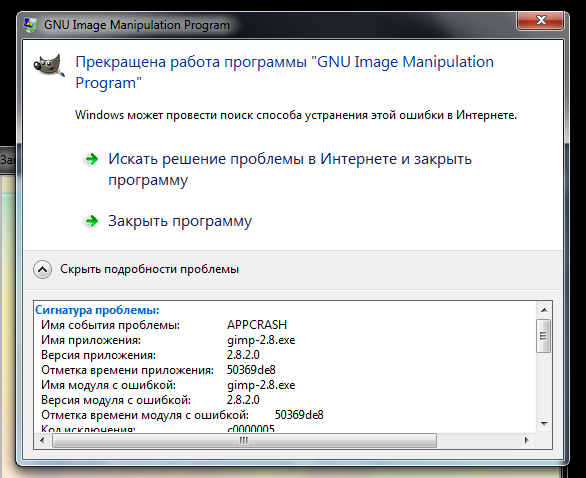Click green arrow beside Искать решение проблемы
Image resolution: width=586 pixels, height=478 pixels.
(92, 160)
